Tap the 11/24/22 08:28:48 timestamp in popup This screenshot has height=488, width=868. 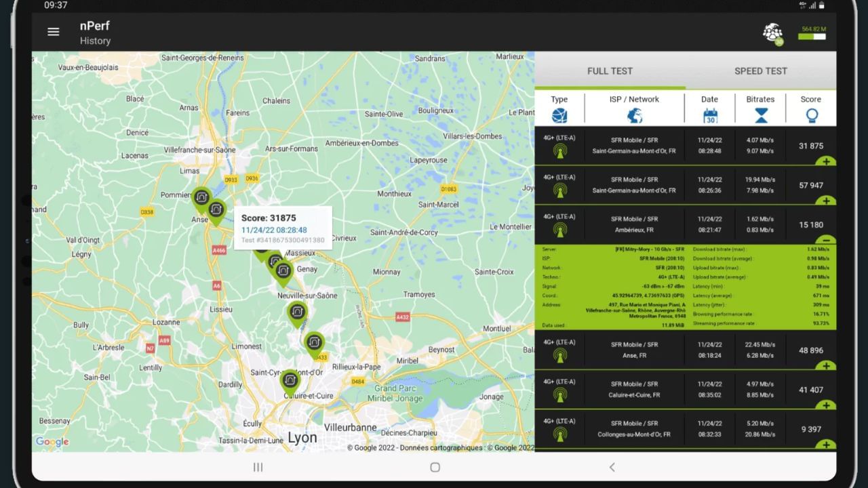click(274, 230)
